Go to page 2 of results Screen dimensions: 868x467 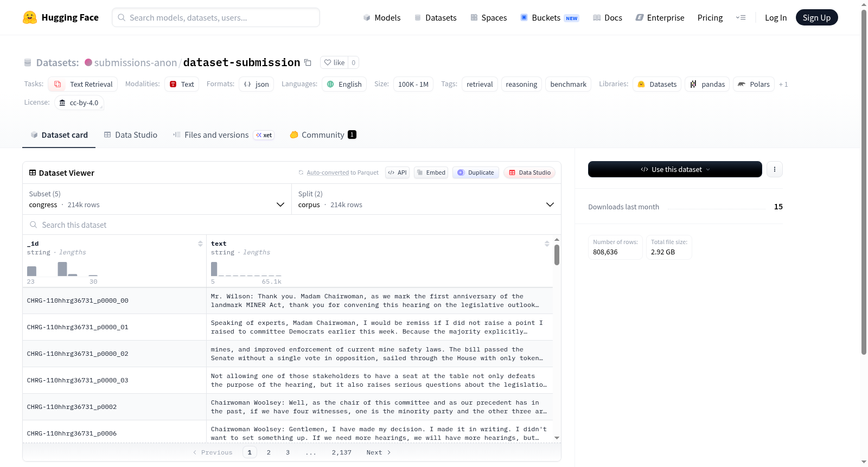(269, 452)
